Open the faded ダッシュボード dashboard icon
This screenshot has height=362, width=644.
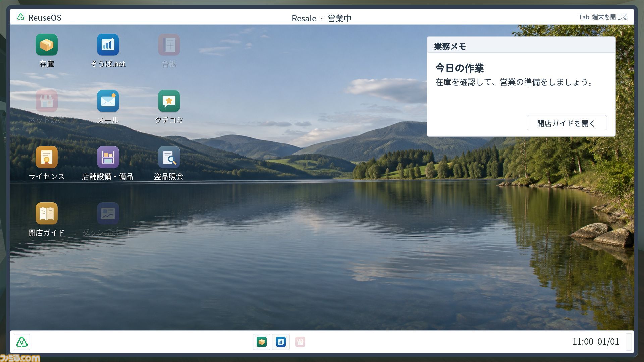(x=108, y=214)
